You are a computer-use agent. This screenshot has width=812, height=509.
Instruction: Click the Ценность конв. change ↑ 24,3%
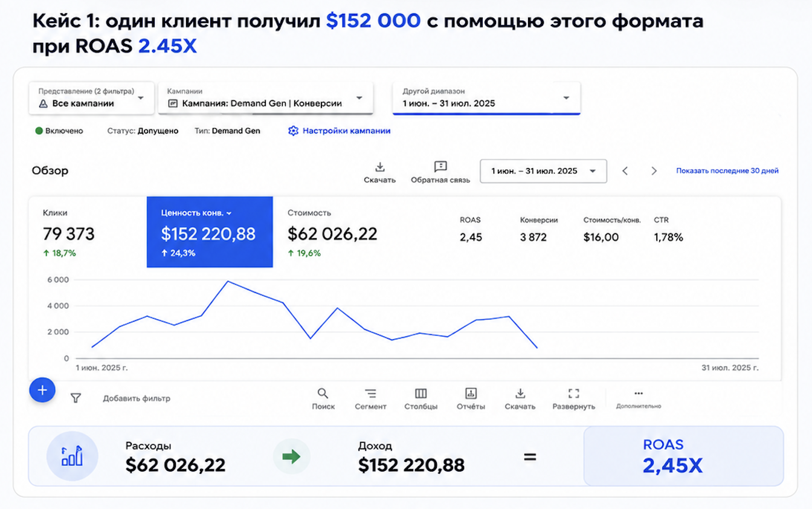178,253
